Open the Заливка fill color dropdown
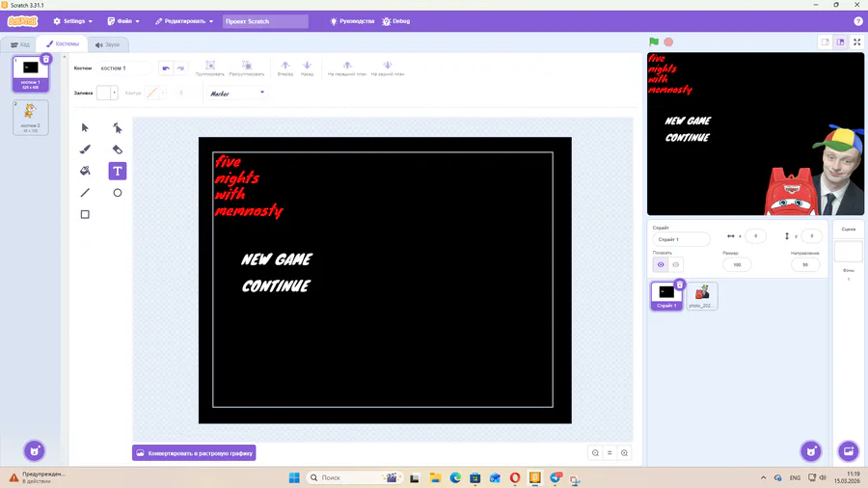The height and width of the screenshot is (488, 868). pos(107,93)
